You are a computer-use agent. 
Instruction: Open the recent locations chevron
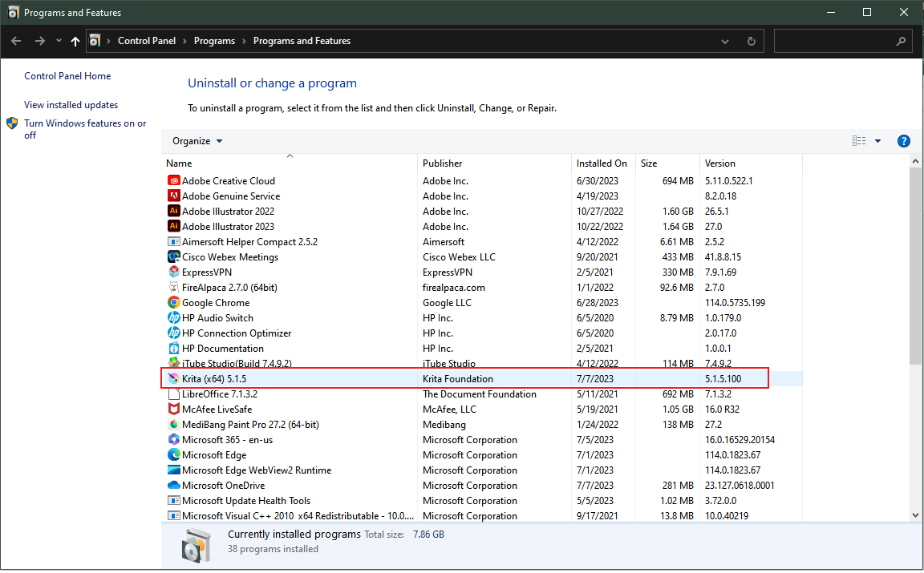point(59,41)
